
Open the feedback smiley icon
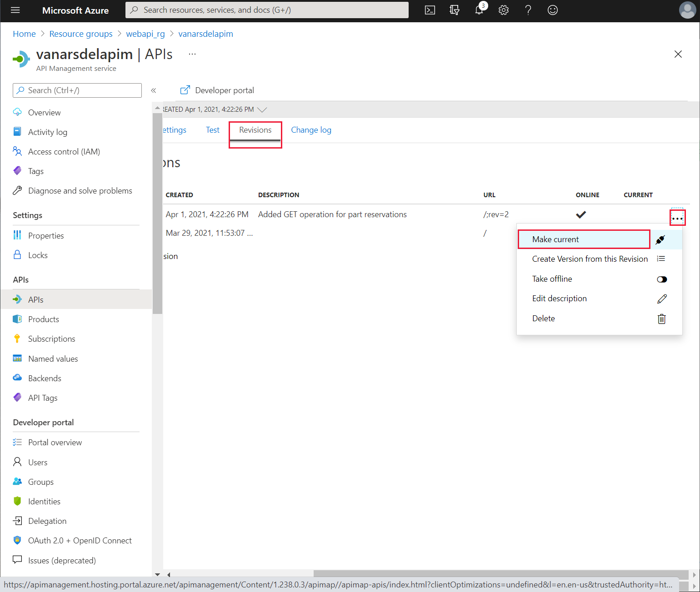click(x=553, y=10)
